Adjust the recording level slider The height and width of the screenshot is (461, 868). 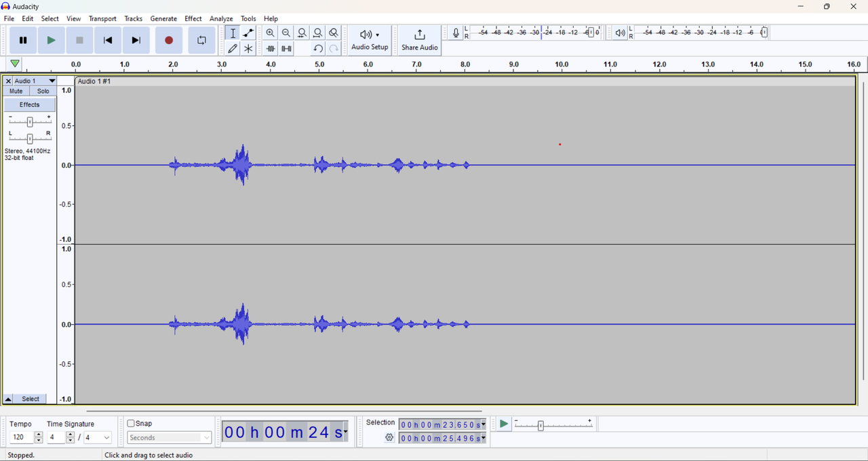click(x=592, y=33)
